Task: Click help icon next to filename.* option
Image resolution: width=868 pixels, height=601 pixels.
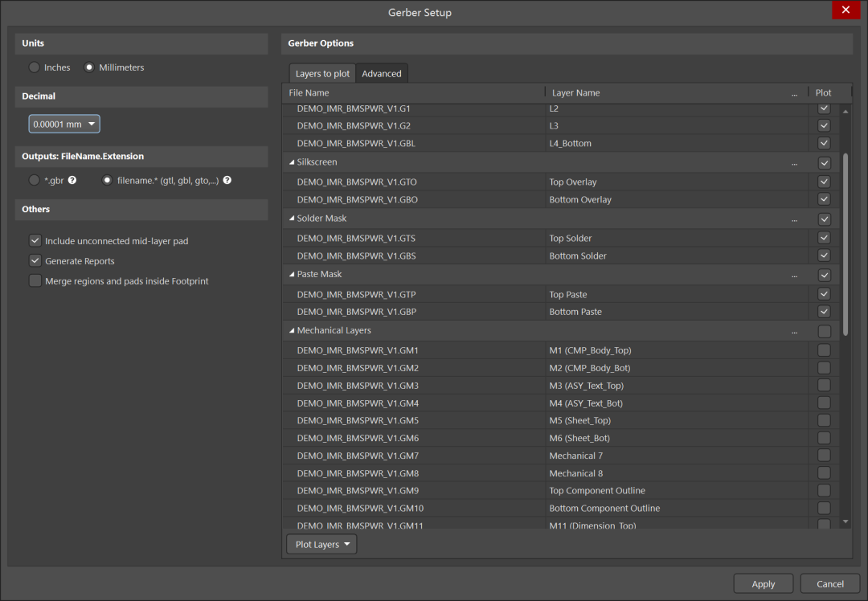Action: [x=227, y=181]
